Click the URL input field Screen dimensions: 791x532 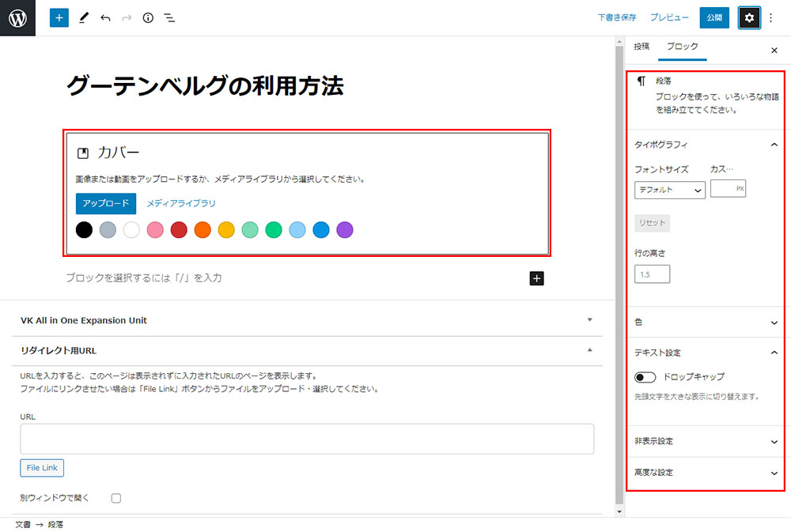pyautogui.click(x=307, y=439)
